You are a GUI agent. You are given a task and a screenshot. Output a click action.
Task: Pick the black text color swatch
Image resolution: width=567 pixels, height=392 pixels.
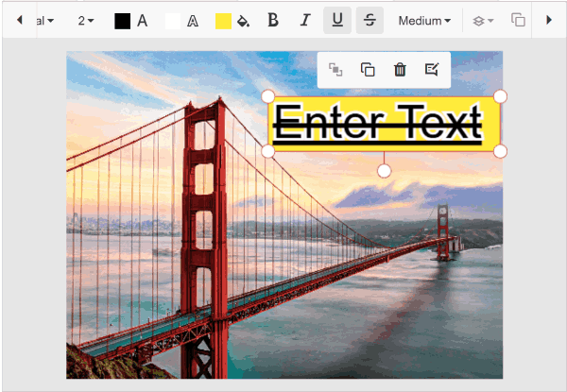122,21
